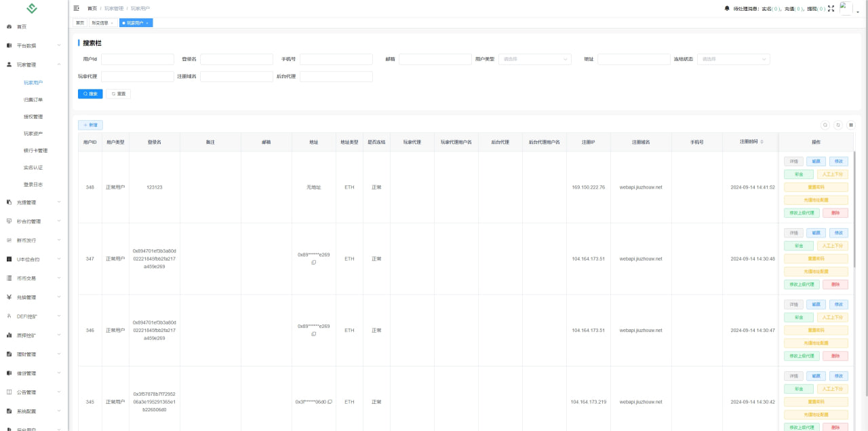Click the 新增 add button

pos(90,125)
